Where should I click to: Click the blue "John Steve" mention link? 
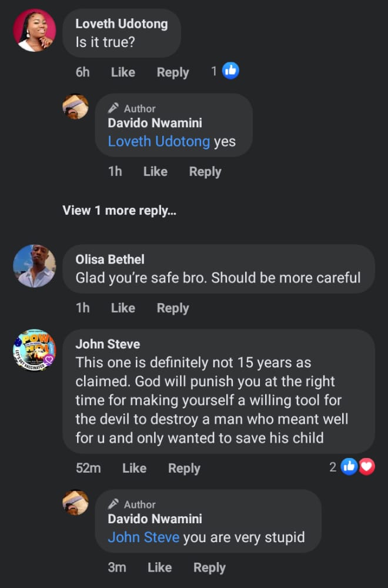[143, 537]
